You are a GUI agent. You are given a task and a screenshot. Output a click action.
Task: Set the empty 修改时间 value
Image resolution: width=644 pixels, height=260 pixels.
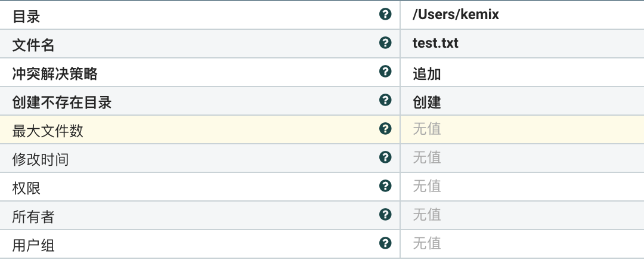click(427, 157)
